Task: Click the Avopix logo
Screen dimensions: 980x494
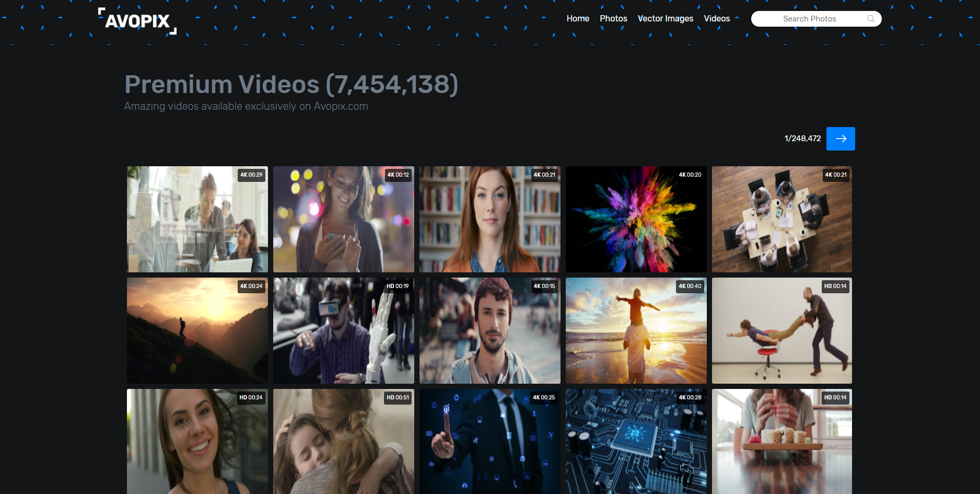Action: [x=137, y=21]
